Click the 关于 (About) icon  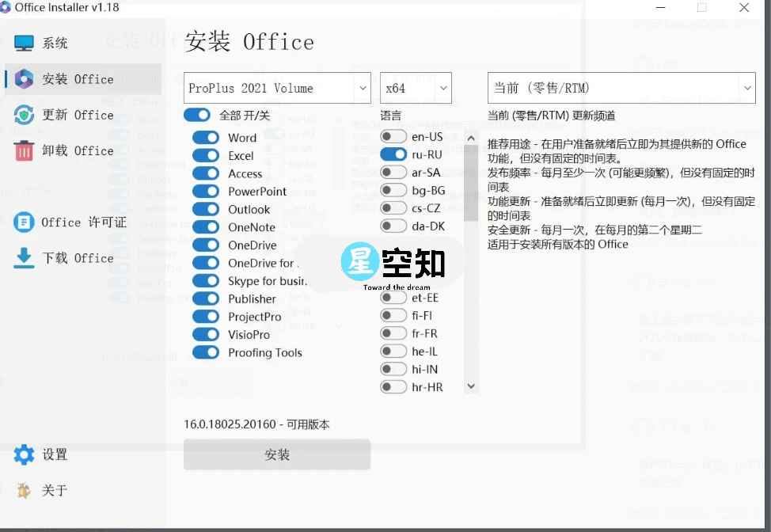click(x=24, y=491)
